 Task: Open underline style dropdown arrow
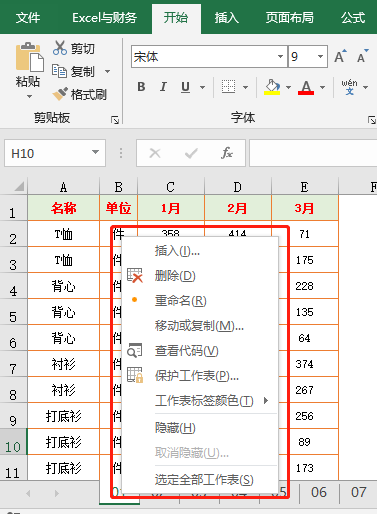point(202,87)
